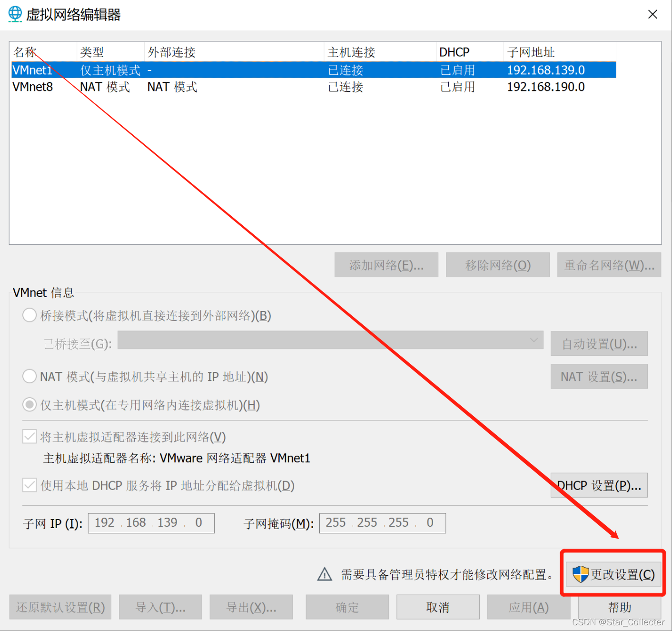Toggle 将主机虚拟适配器连接到此网络 checkbox
Viewport: 672px width, 631px height.
(30, 437)
